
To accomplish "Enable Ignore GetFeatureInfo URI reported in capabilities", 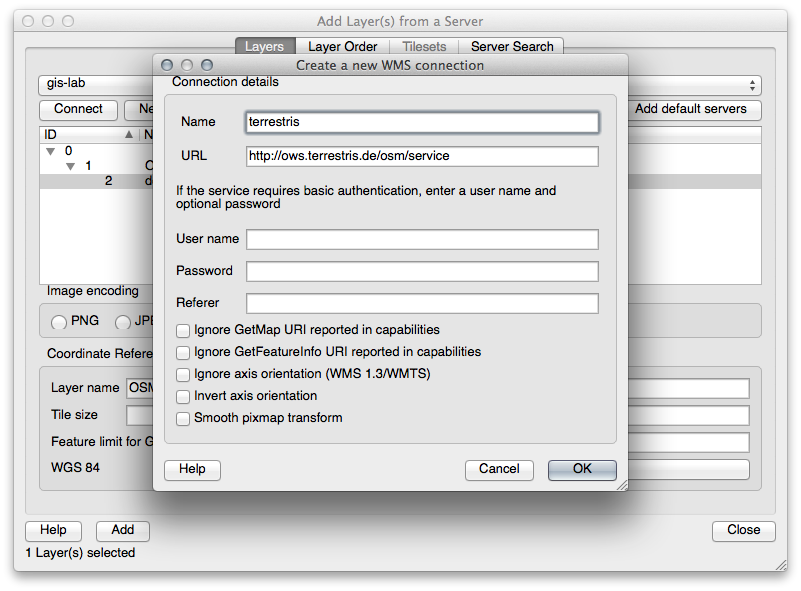I will [x=183, y=352].
